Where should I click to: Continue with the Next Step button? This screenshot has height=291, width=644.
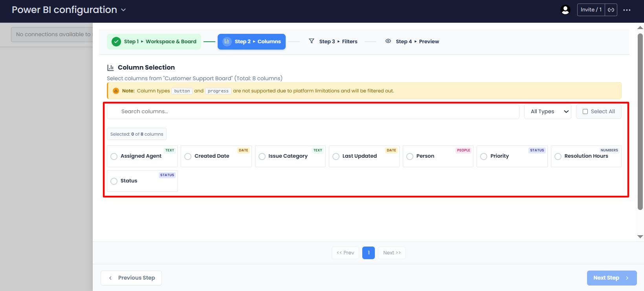click(612, 278)
